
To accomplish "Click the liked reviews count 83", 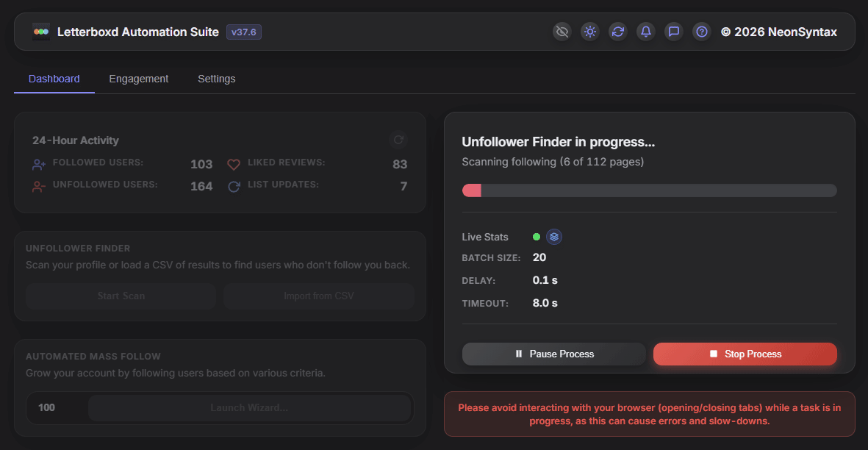I will (x=400, y=165).
